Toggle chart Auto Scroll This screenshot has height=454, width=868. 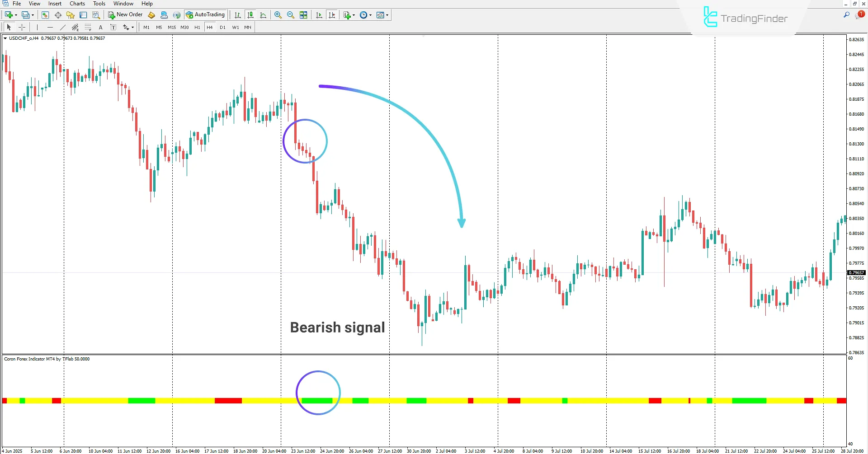coord(319,15)
